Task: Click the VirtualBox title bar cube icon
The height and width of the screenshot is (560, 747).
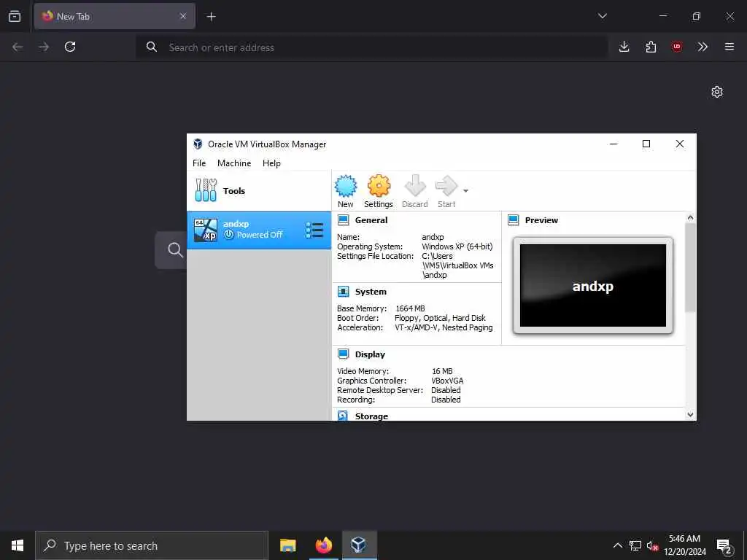Action: pyautogui.click(x=198, y=144)
